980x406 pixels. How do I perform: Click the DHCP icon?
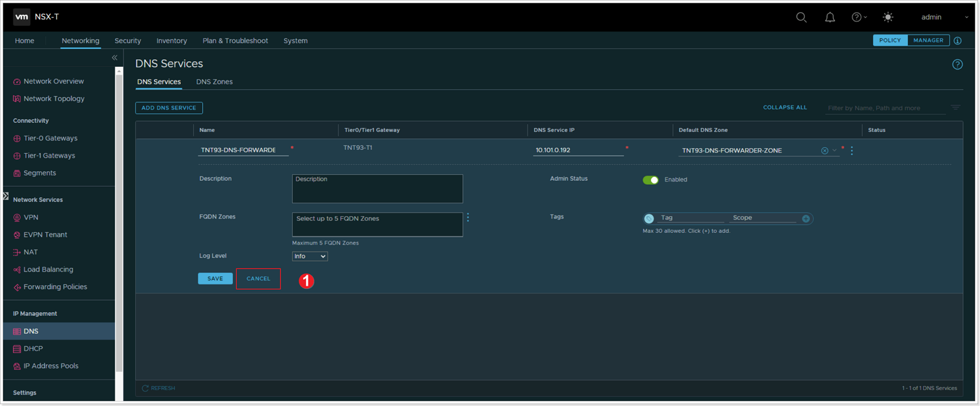click(x=17, y=349)
